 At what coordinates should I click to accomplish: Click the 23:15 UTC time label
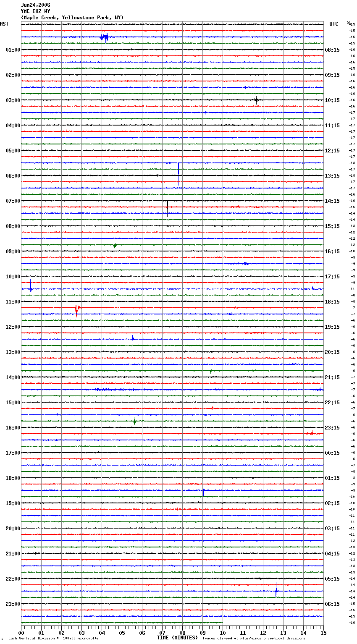(x=332, y=428)
